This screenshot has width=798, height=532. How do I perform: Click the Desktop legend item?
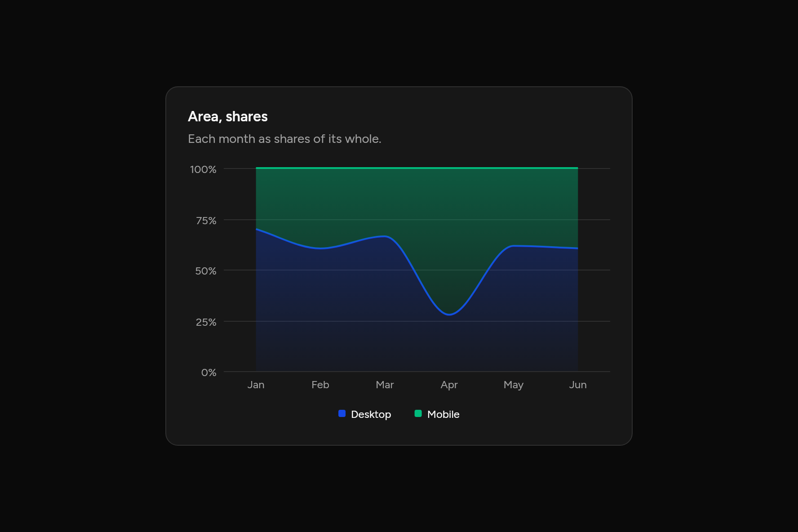[364, 414]
